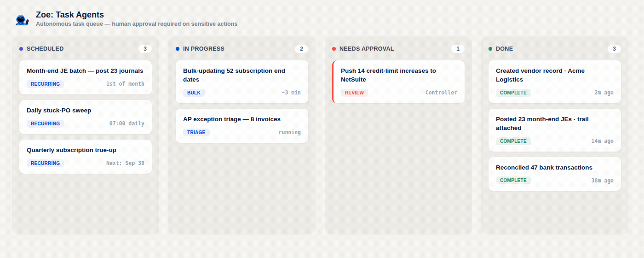Click the BULK tag label
Screen dimensions: 644x258
(194, 93)
